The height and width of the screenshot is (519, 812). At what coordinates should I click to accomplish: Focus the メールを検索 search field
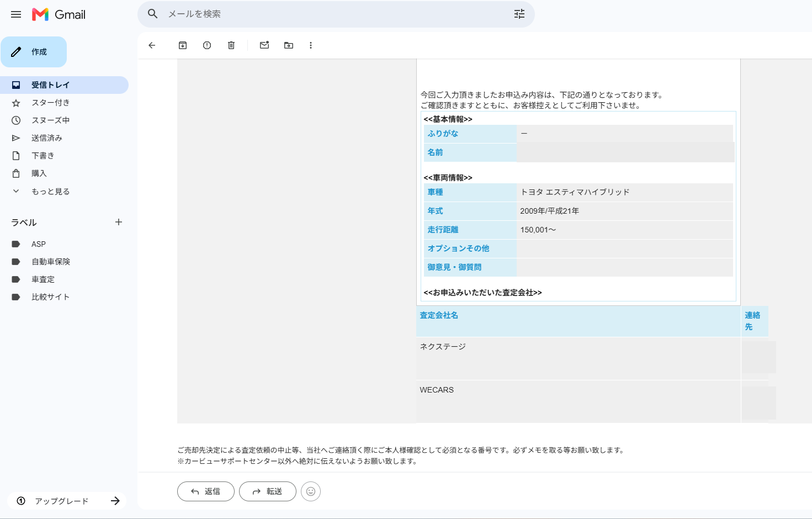(337, 14)
